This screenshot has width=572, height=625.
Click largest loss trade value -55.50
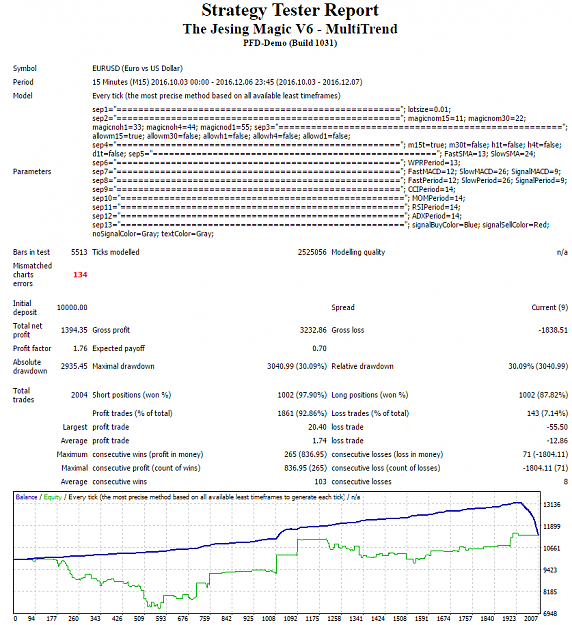pyautogui.click(x=557, y=427)
